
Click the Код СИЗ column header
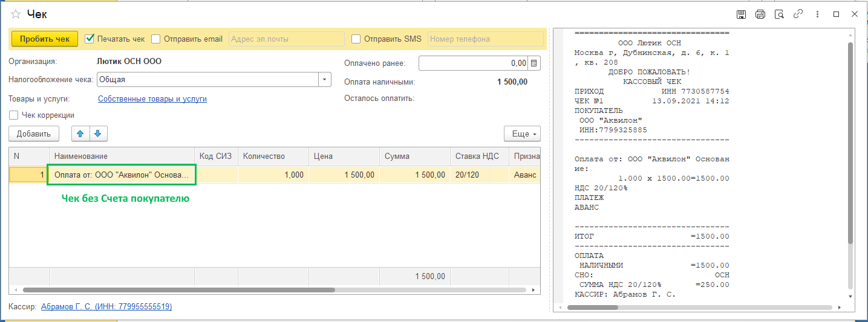coord(216,156)
